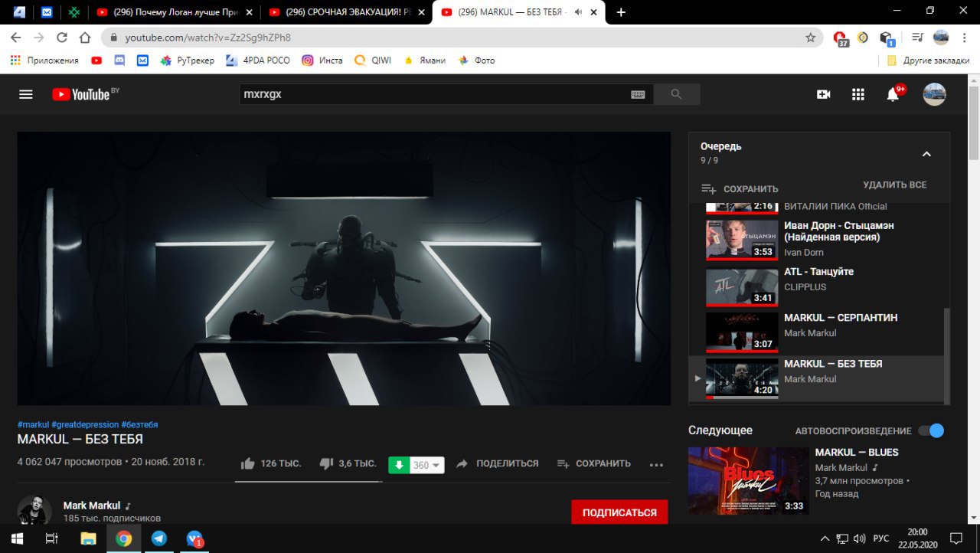Switch to the СРОЧНАЯ ЭВАКУАЦИЯ tab

(x=345, y=11)
